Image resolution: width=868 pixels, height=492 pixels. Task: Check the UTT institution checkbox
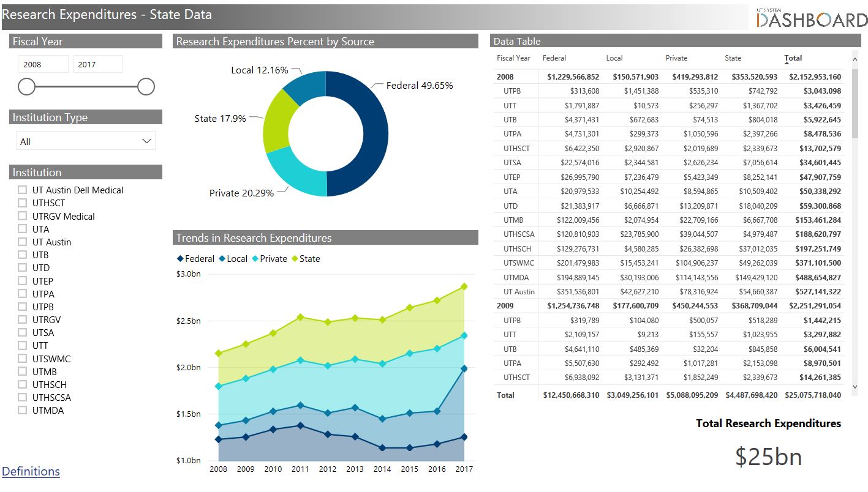22,345
